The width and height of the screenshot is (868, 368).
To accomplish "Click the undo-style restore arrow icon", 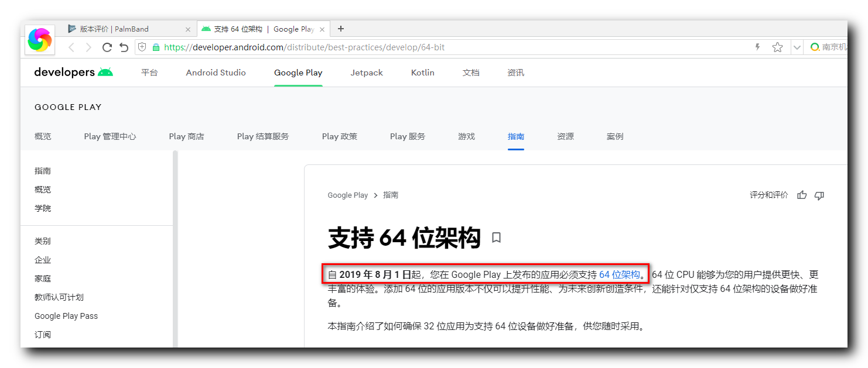I will tap(124, 47).
